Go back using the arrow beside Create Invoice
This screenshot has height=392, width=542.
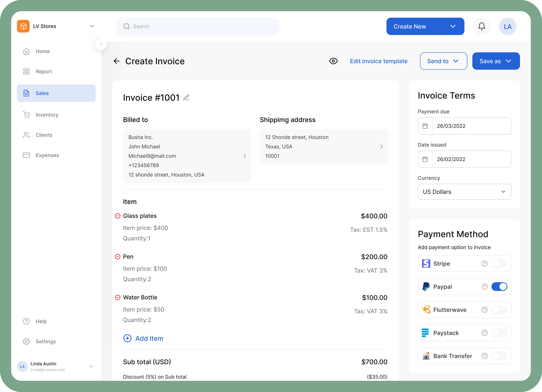click(x=116, y=61)
